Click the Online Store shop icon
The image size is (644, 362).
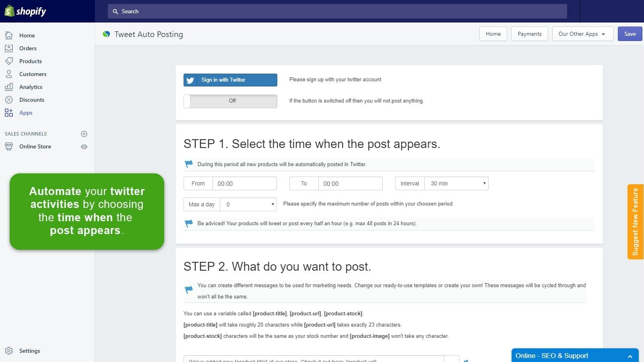coord(9,146)
